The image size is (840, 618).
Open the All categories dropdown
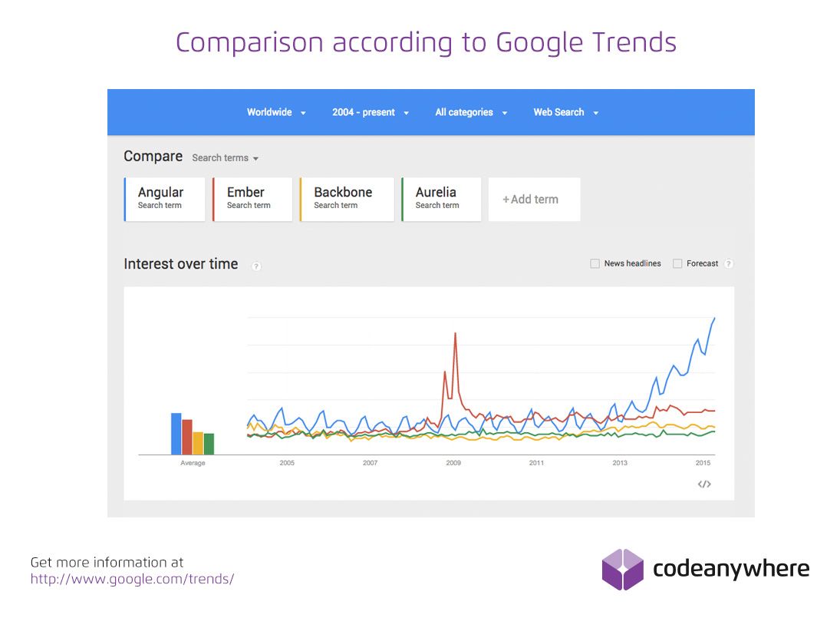pos(471,112)
